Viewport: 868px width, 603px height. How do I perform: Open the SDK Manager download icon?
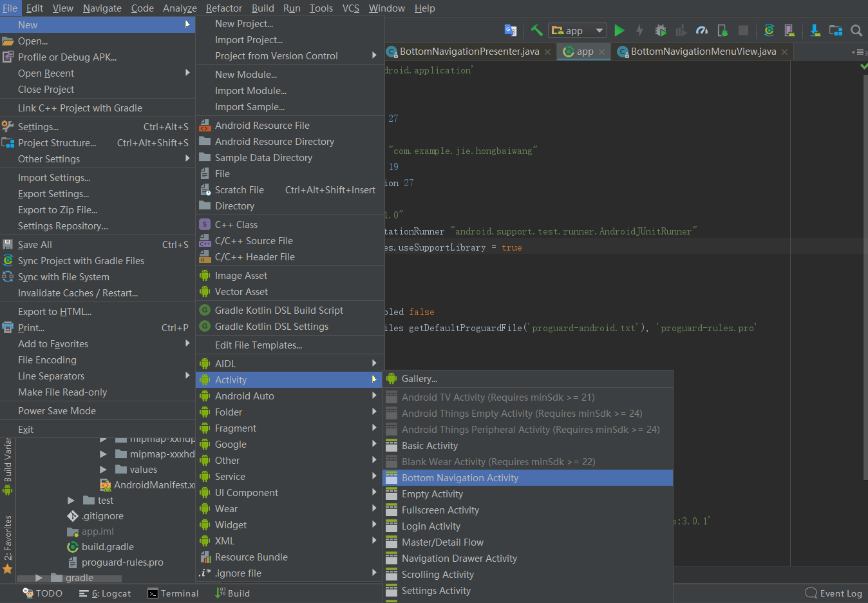coord(815,30)
